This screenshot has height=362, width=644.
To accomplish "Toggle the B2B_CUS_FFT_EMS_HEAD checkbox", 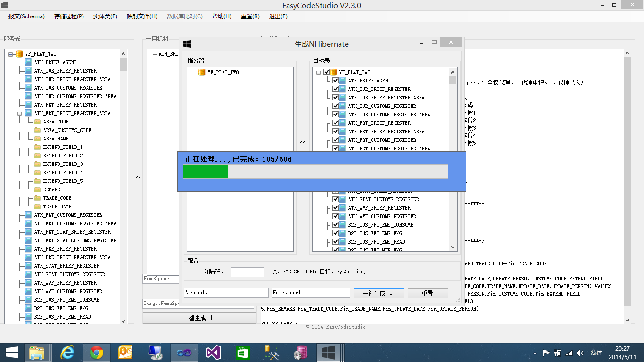I will coord(336,242).
